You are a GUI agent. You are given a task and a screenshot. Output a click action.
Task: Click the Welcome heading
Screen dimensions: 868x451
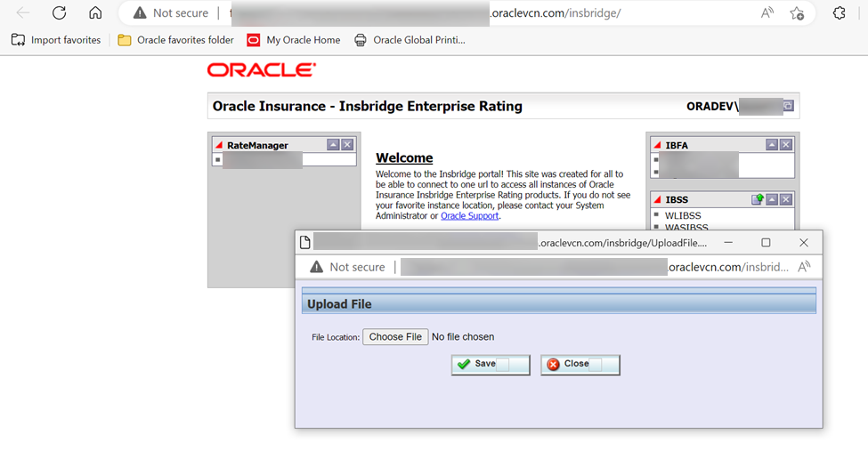click(404, 157)
